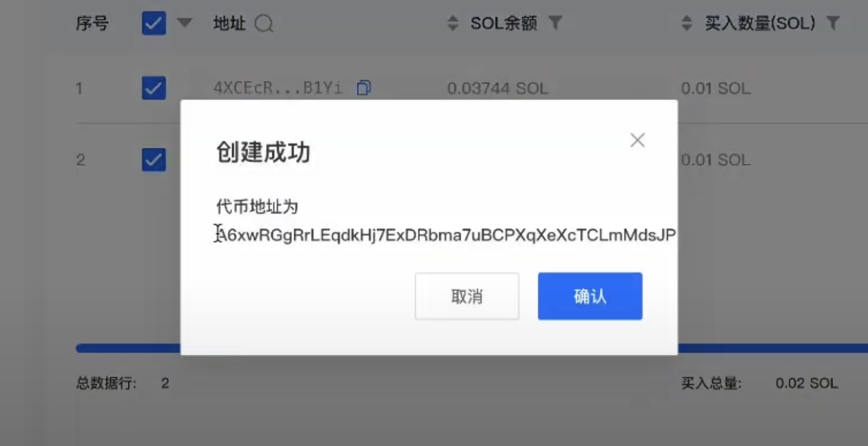Open the 地址 search icon
This screenshot has height=446, width=868.
[264, 24]
